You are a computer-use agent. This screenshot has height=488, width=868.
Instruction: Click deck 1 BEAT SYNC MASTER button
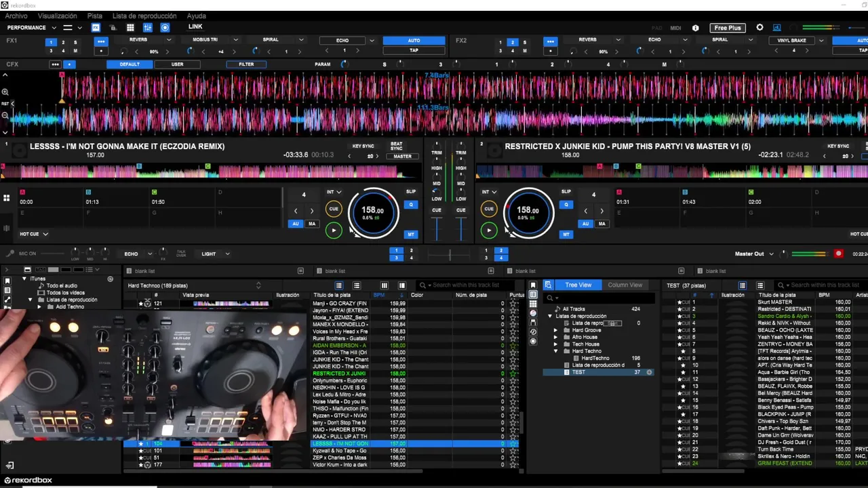pyautogui.click(x=402, y=157)
